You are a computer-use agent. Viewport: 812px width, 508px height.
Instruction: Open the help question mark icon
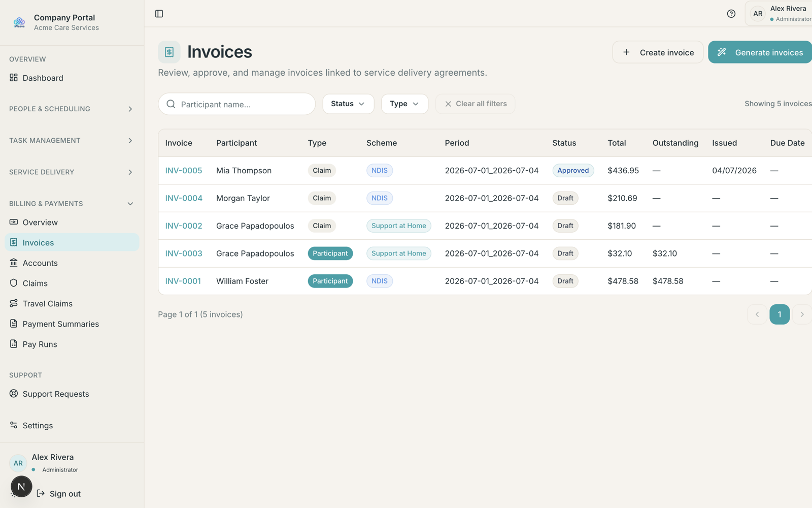pyautogui.click(x=731, y=14)
